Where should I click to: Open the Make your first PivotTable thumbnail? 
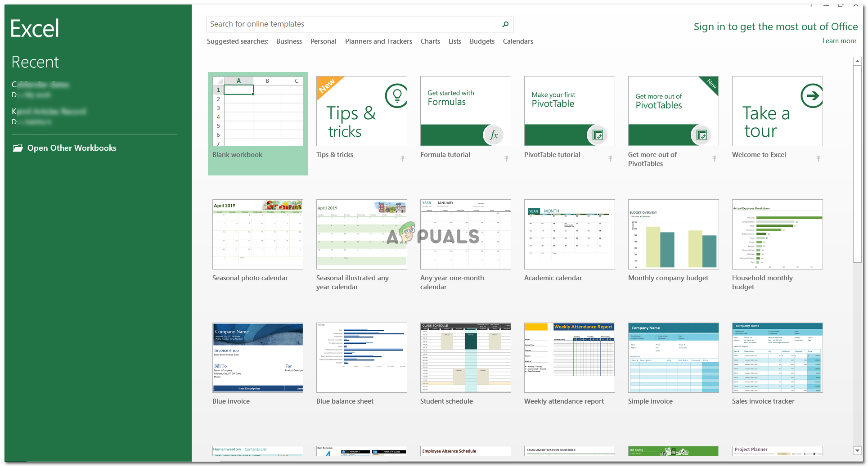coord(570,111)
